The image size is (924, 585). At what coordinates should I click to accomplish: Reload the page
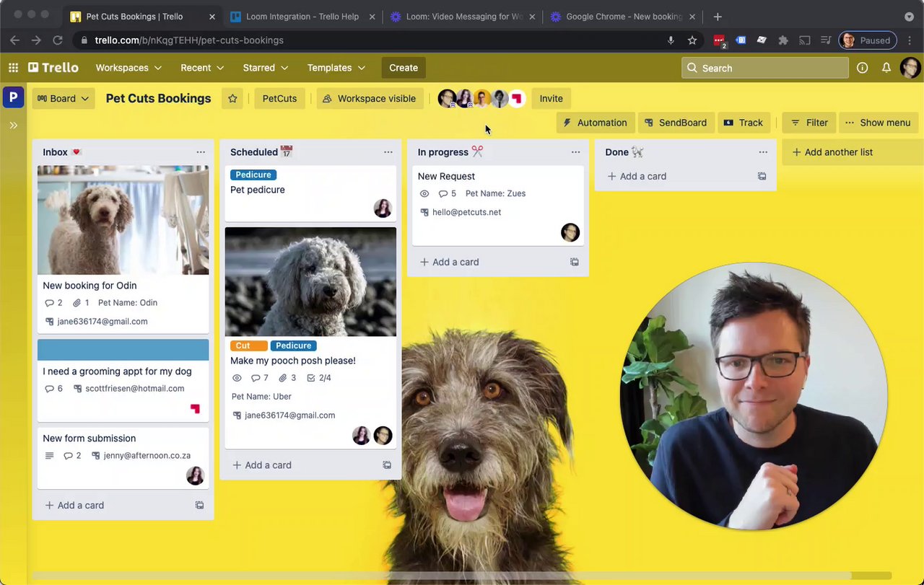pos(58,40)
